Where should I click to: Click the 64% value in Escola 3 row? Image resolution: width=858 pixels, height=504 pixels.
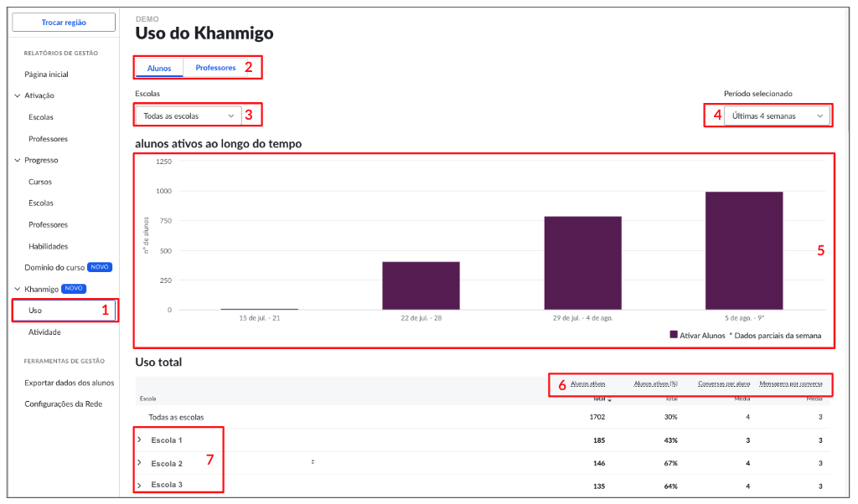tap(671, 486)
